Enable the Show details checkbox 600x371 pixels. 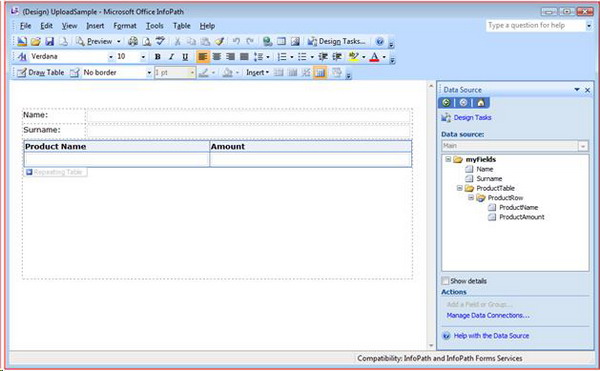click(x=445, y=281)
